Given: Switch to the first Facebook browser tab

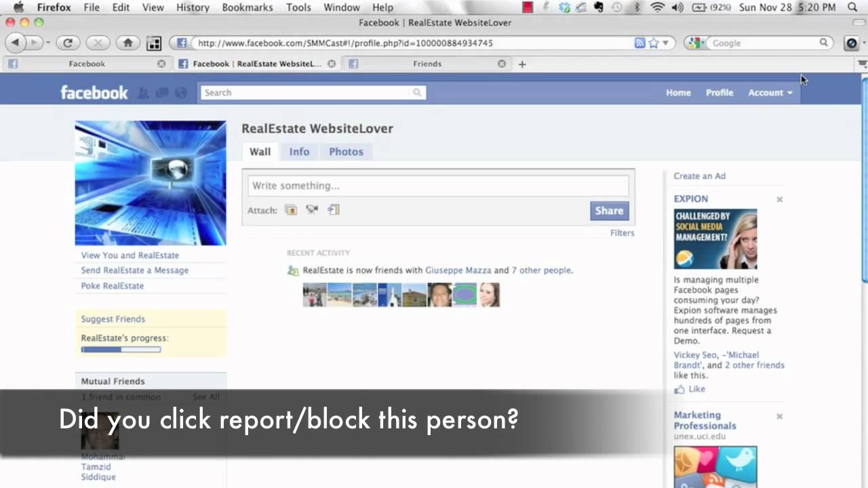Looking at the screenshot, I should (x=87, y=64).
